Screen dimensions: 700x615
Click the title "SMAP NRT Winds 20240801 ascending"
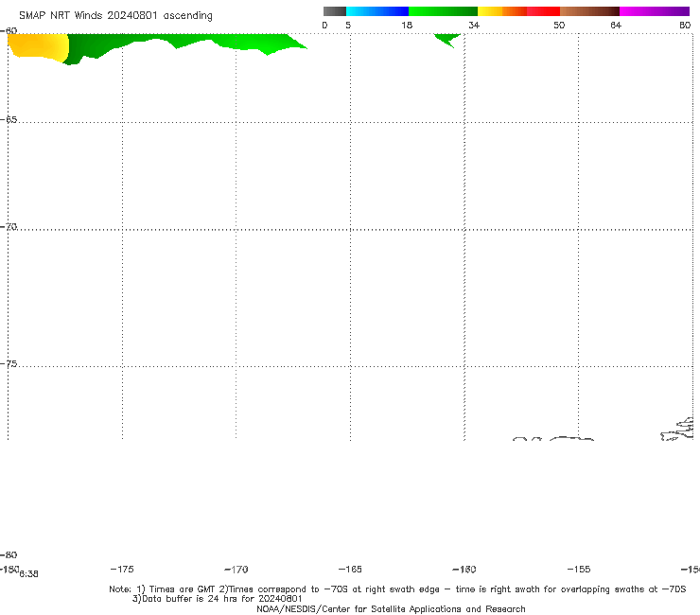pyautogui.click(x=115, y=16)
